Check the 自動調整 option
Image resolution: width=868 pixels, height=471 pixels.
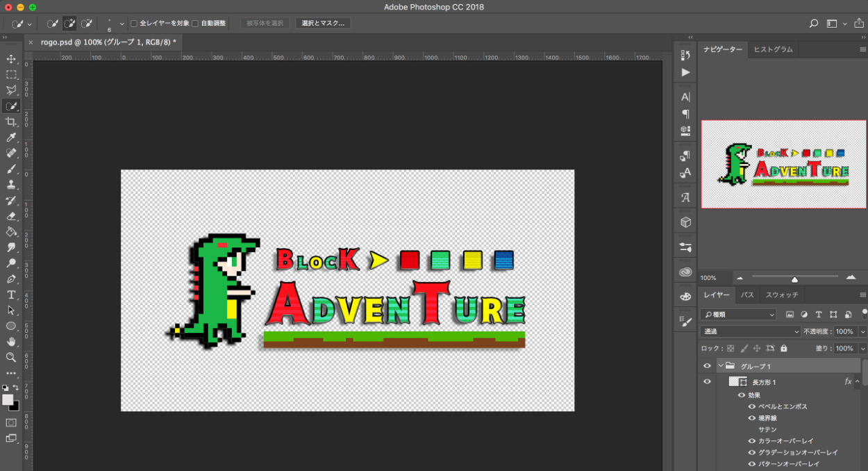tap(195, 24)
